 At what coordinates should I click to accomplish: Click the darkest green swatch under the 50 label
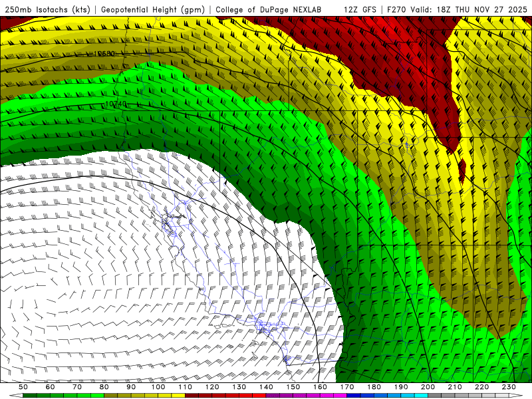tap(29, 396)
